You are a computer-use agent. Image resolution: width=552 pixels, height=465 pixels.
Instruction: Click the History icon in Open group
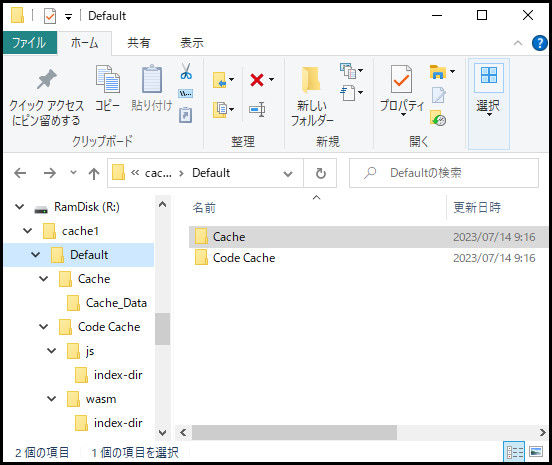438,118
